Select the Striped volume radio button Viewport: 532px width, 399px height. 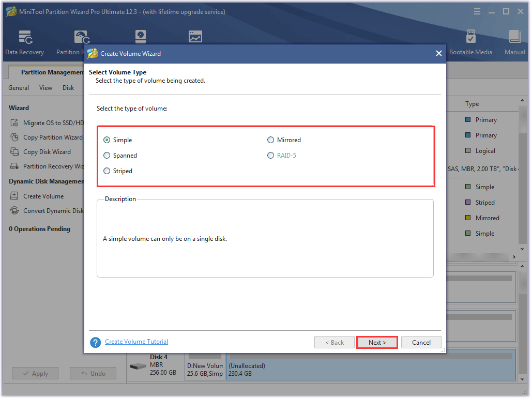tap(107, 171)
